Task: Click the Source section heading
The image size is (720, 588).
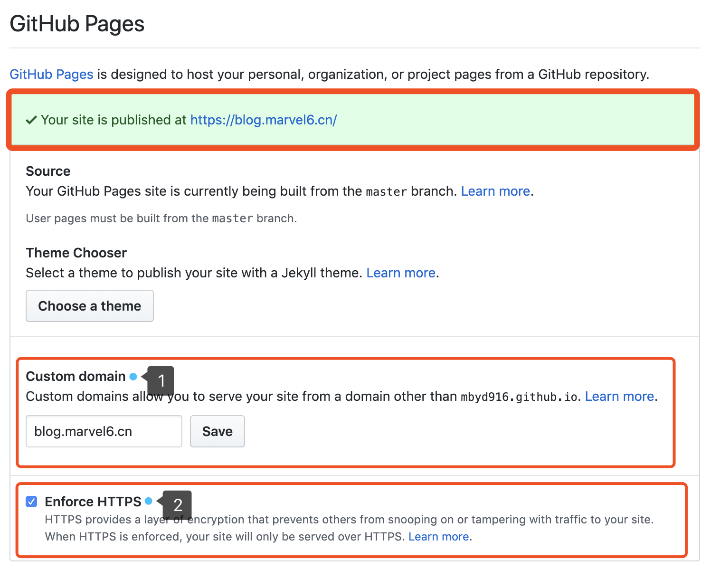Action: pos(48,171)
